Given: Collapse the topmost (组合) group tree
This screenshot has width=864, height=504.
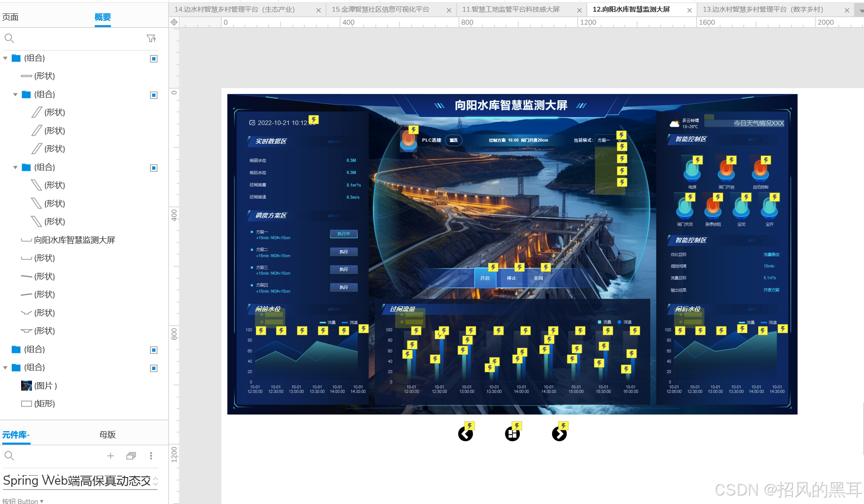Looking at the screenshot, I should click(x=5, y=58).
